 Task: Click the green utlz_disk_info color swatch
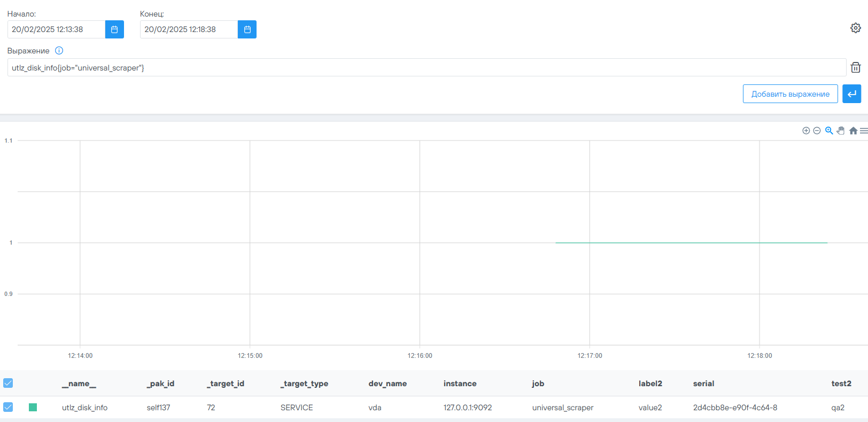33,408
